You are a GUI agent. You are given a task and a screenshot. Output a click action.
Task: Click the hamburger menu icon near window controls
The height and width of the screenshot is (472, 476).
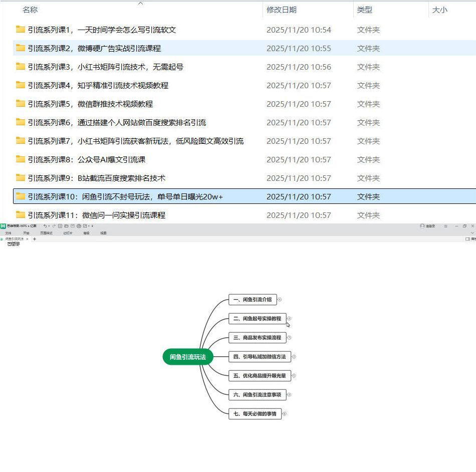coord(445,226)
